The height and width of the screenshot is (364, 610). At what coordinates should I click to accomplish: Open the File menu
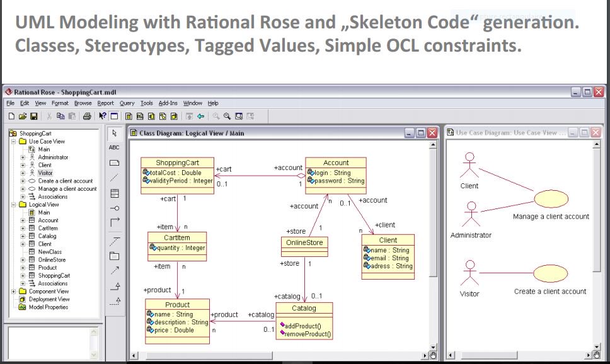(11, 103)
